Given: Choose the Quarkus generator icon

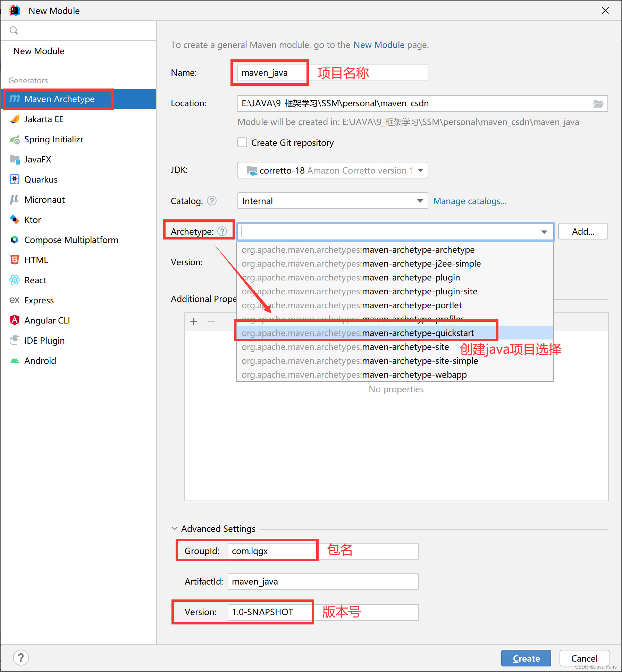Looking at the screenshot, I should tap(15, 179).
